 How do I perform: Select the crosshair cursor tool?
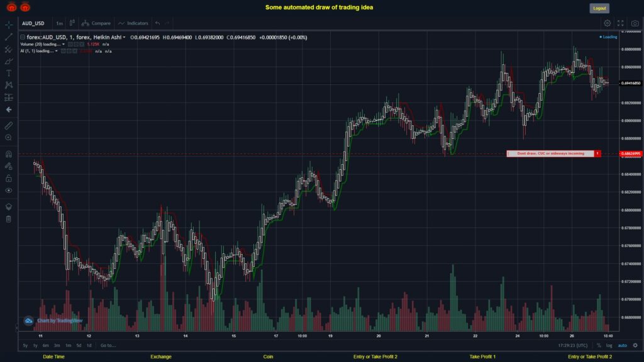pos(9,25)
